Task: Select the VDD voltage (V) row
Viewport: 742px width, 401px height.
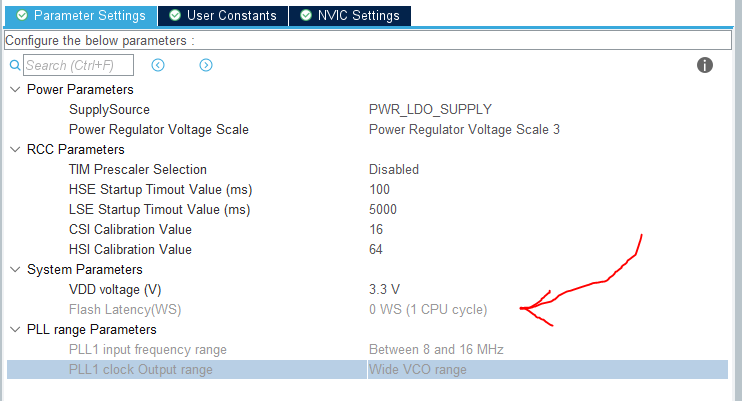Action: [114, 289]
